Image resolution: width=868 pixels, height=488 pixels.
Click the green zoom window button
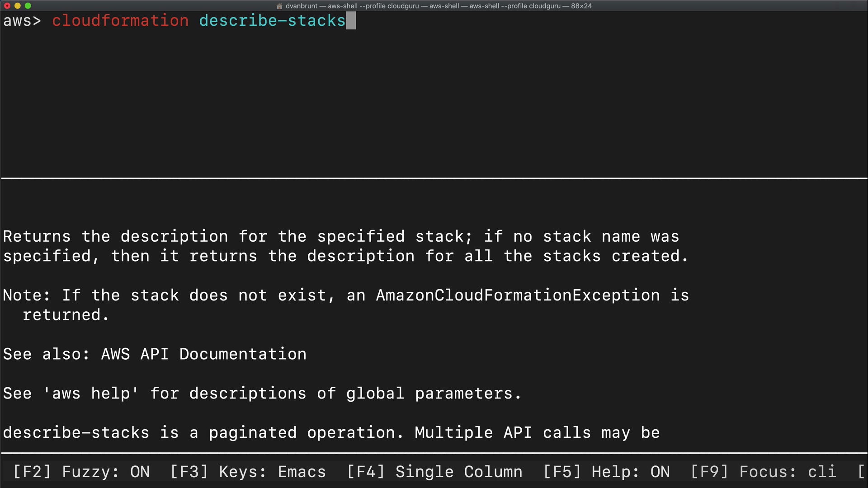pos(28,6)
